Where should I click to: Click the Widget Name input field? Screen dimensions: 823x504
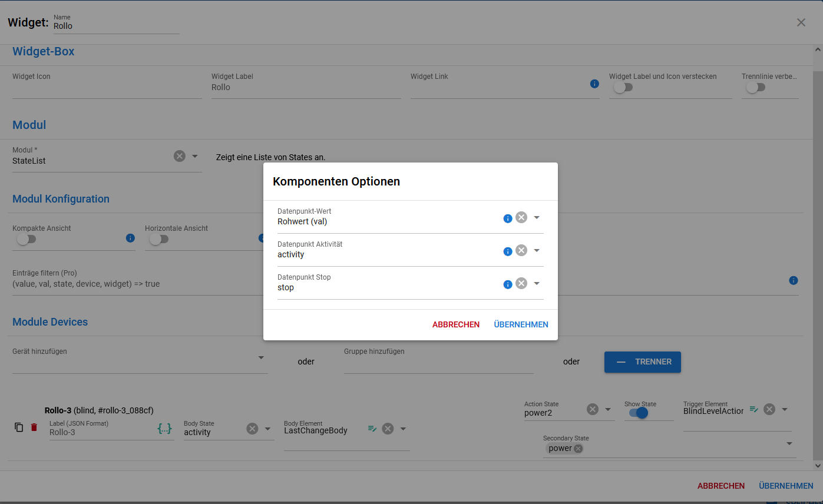coord(116,26)
